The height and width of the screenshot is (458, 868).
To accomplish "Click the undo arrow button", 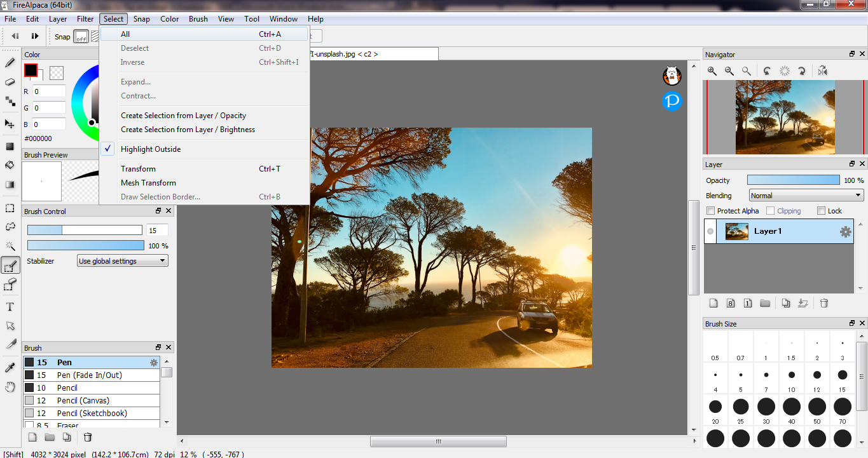I will point(15,36).
